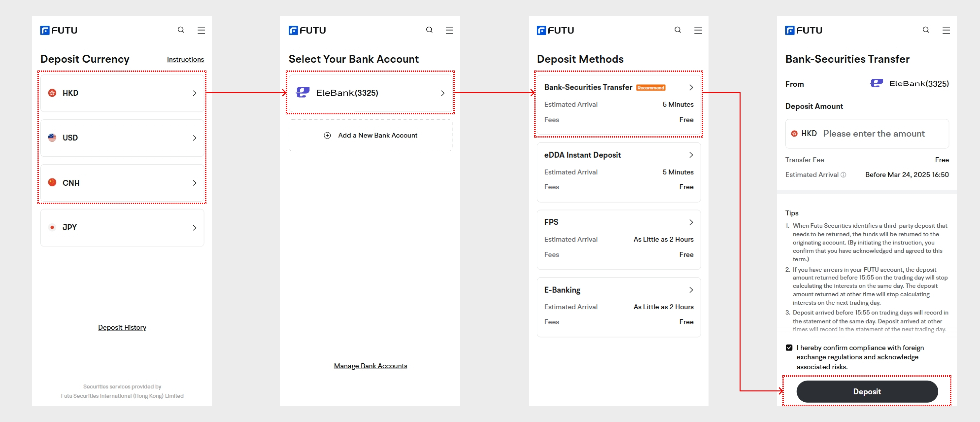The image size is (980, 422).
Task: Click 'Before Mar 24, 2025 16:50' arrival value
Action: pos(907,175)
